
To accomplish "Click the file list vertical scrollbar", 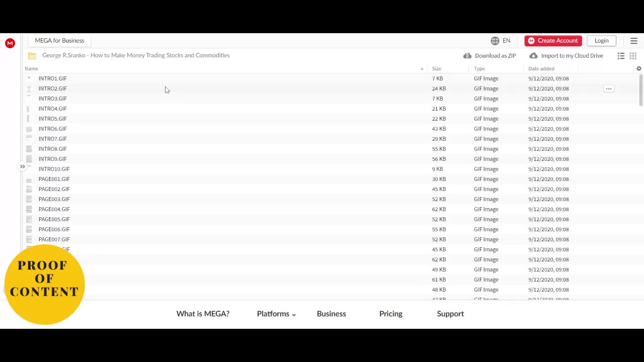I will click(x=641, y=90).
